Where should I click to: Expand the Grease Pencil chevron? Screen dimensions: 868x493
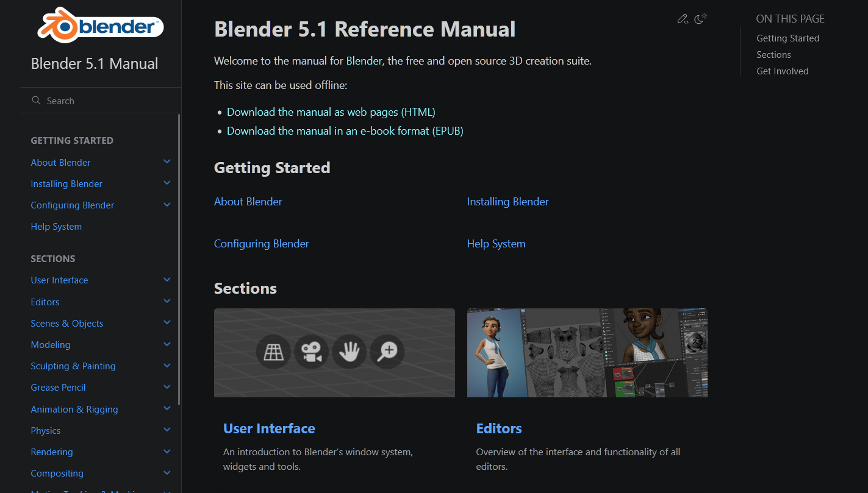167,387
